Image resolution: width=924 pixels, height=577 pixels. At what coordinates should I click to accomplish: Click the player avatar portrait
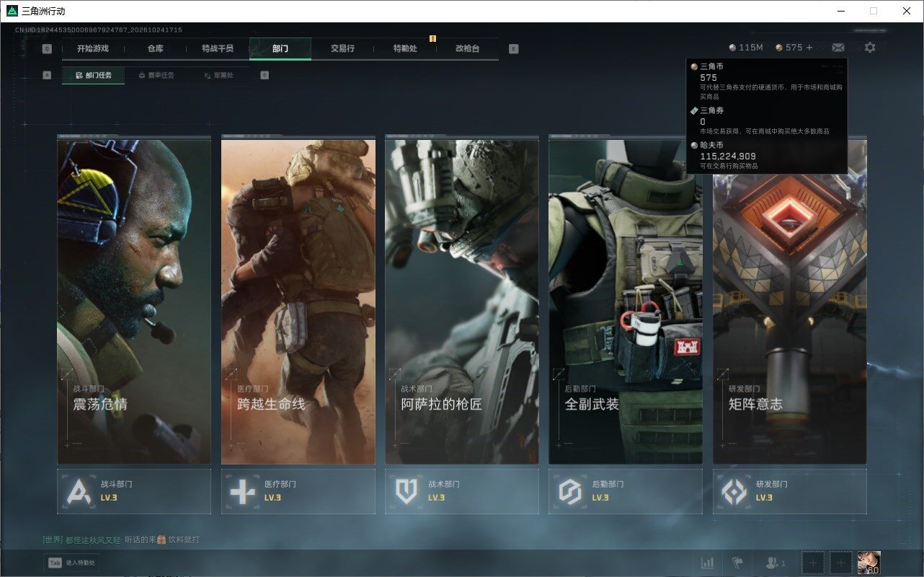coord(869,563)
